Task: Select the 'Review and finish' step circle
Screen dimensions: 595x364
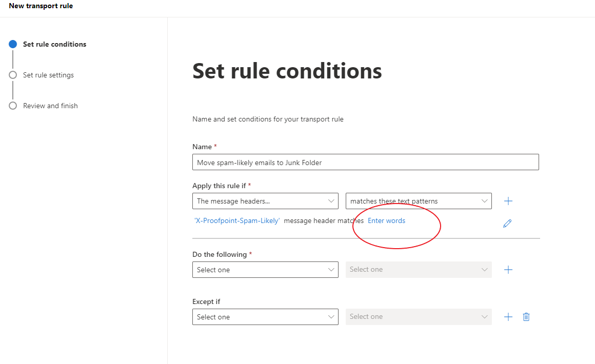Action: tap(13, 106)
